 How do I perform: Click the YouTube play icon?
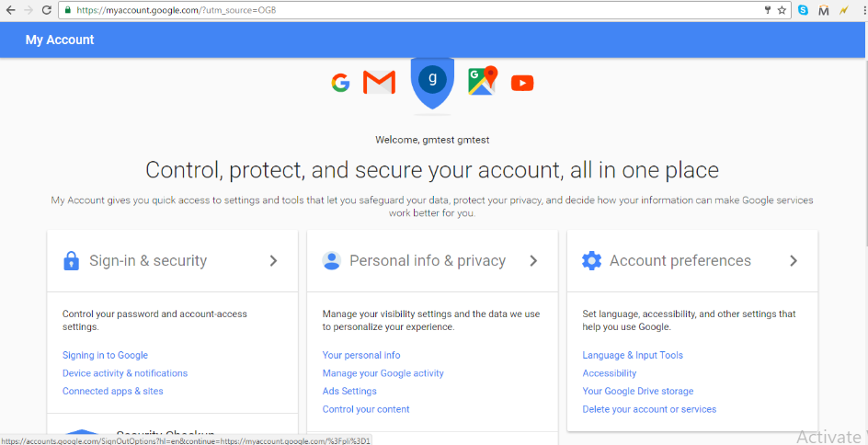coord(522,83)
